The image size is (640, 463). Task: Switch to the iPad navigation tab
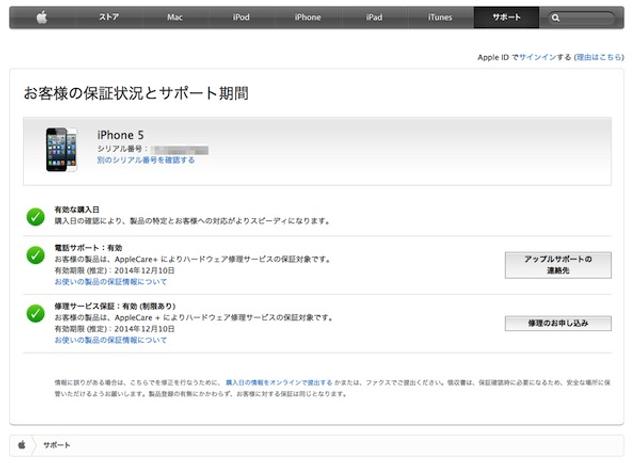coord(374,17)
